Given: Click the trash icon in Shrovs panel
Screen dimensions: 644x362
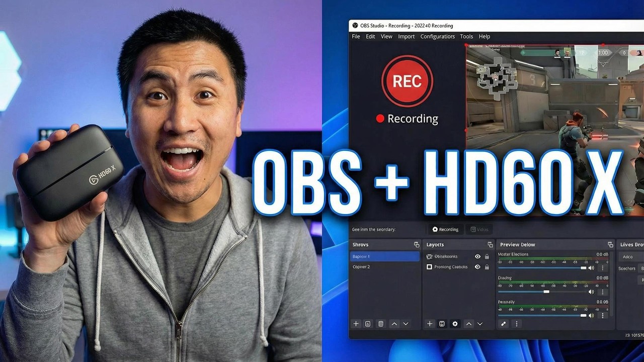Looking at the screenshot, I should click(x=381, y=324).
